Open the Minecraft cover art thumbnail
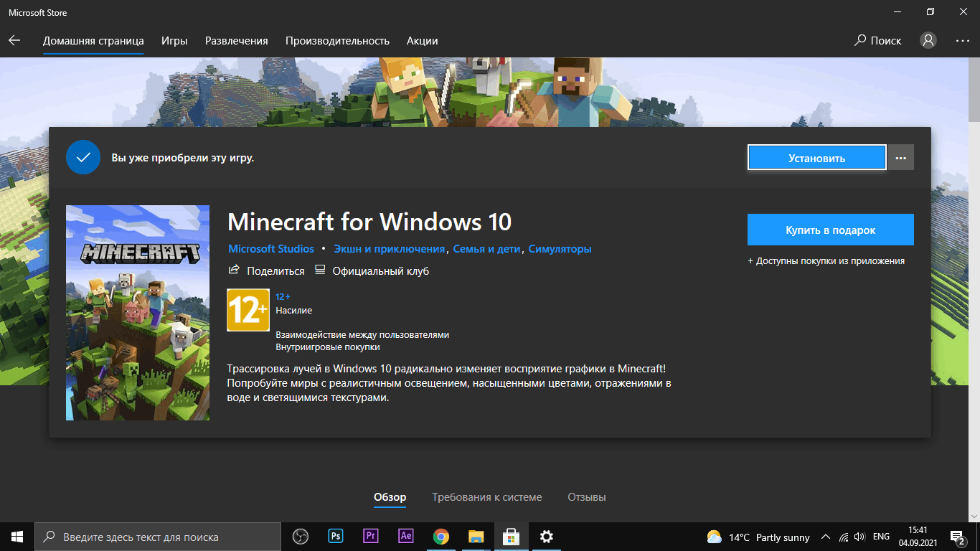The height and width of the screenshot is (551, 980). click(138, 313)
